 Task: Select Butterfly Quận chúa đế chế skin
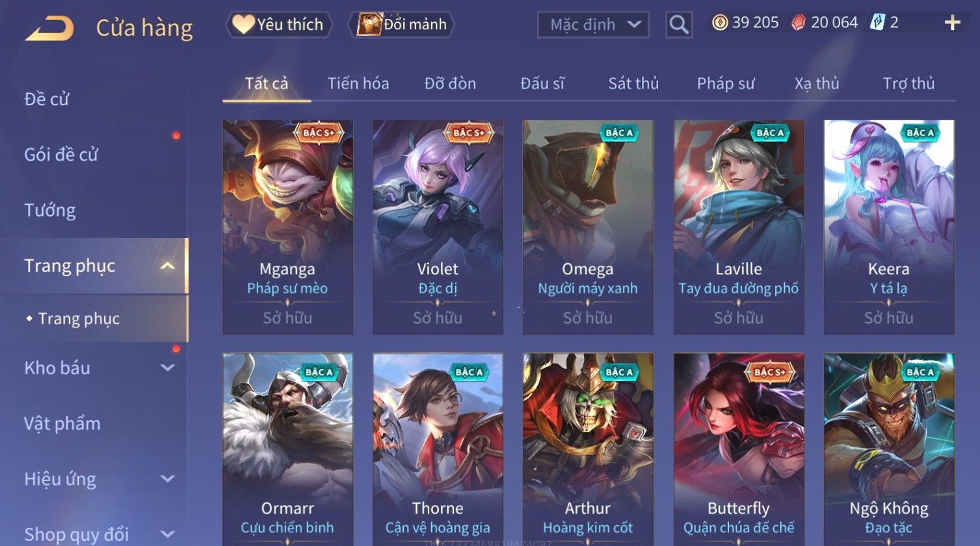[x=739, y=448]
